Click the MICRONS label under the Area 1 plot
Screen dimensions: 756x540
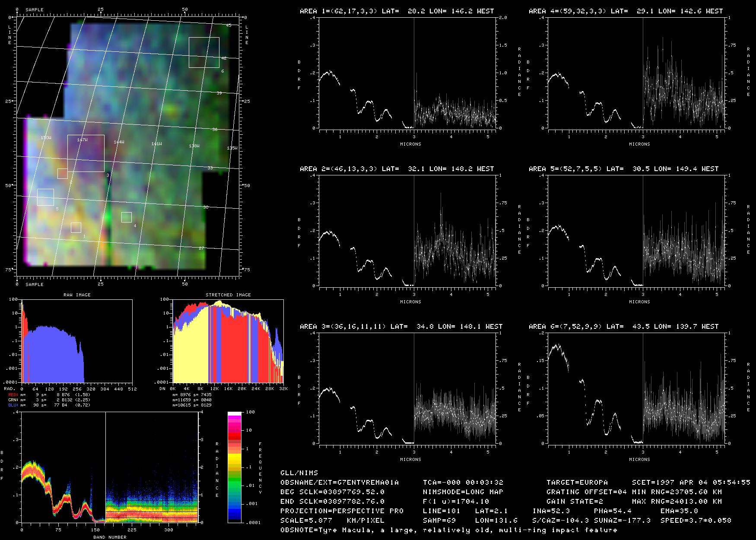click(x=410, y=144)
